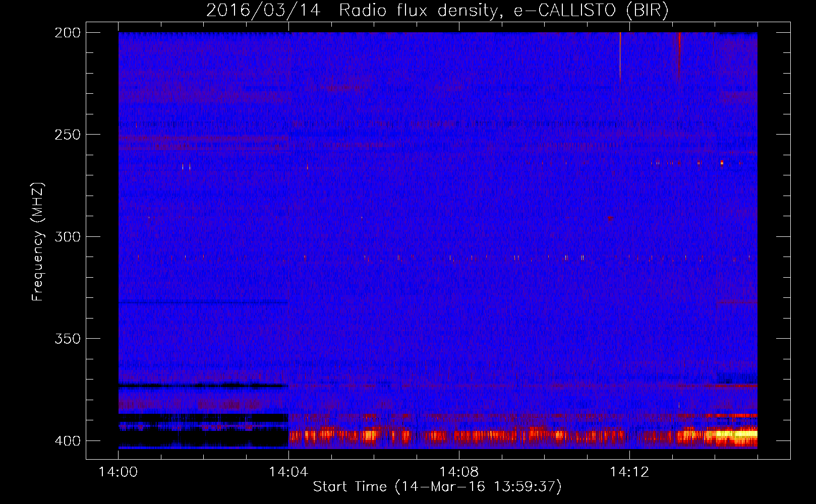
Task: Click the 14:08 time tick label
Action: click(459, 472)
